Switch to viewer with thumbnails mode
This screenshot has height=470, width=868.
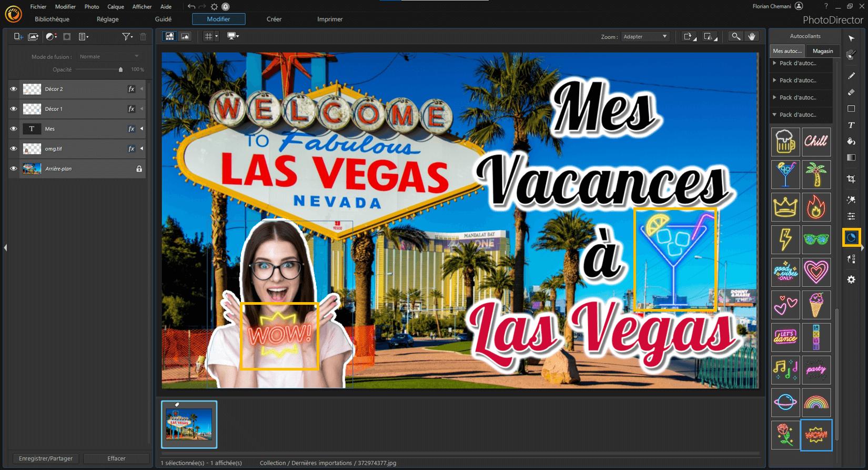click(x=169, y=36)
